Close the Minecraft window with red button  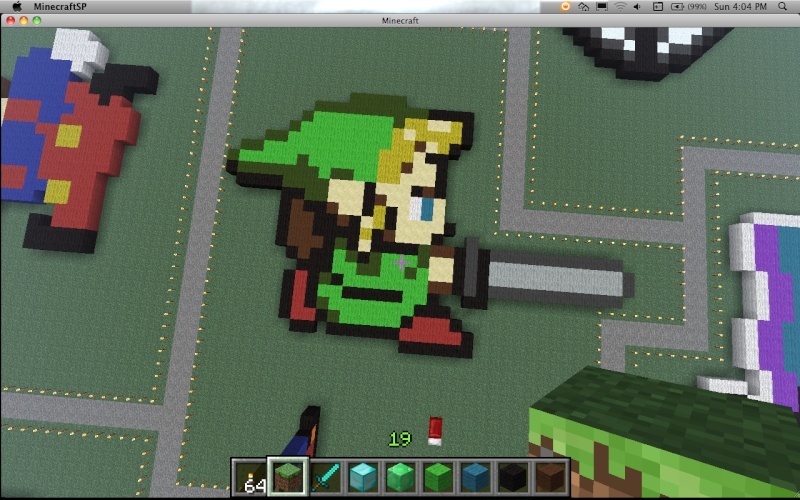click(x=11, y=20)
